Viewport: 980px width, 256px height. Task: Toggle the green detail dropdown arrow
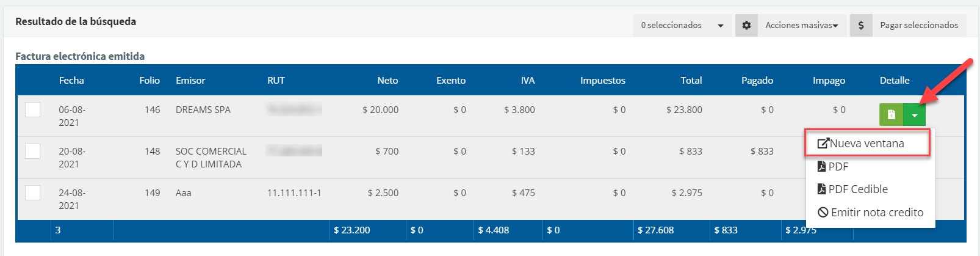click(x=914, y=115)
